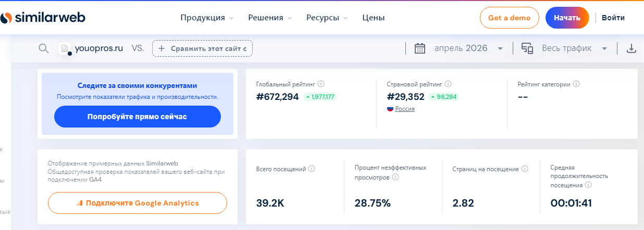This screenshot has width=644, height=230.
Task: Click Попробуйте прямо сейчас button
Action: 138,117
